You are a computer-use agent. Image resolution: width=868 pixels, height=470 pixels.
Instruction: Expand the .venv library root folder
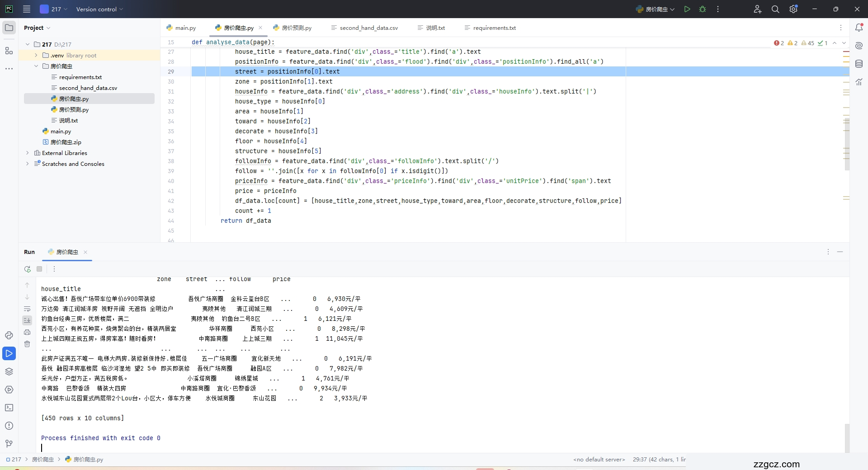36,55
